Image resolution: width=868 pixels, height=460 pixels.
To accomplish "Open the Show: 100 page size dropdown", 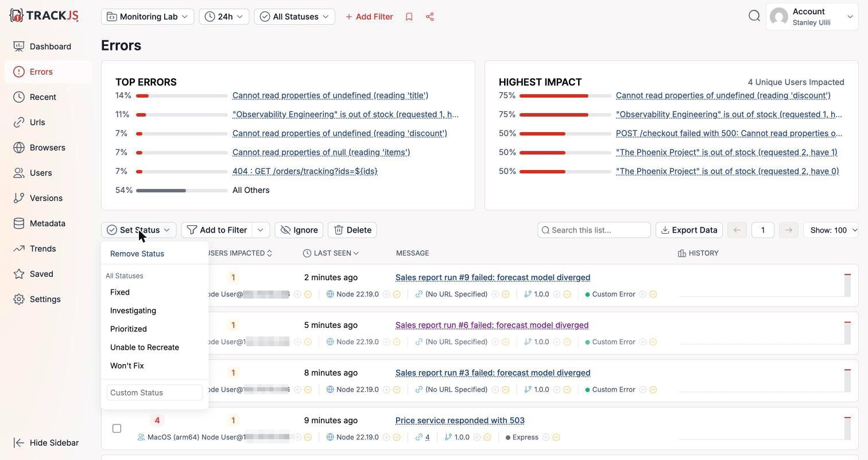I will click(x=831, y=230).
